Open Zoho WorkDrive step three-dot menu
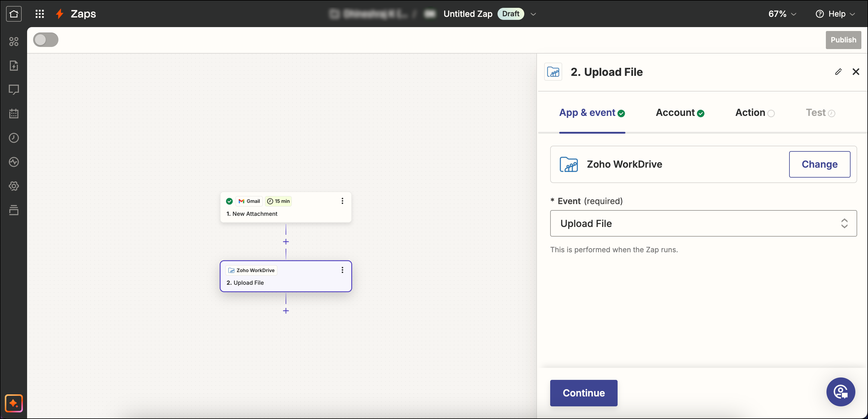Screen dimensions: 868x419 (x=342, y=270)
